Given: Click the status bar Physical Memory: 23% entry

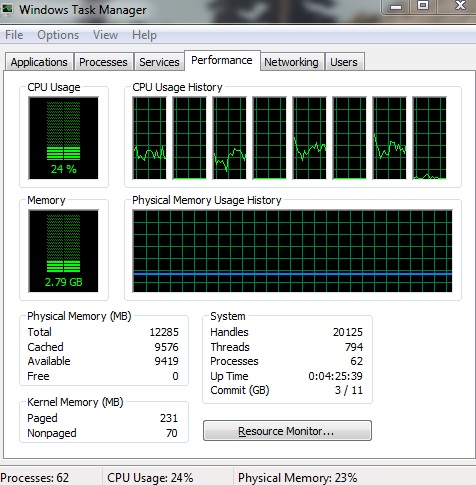Looking at the screenshot, I should pos(297,478).
